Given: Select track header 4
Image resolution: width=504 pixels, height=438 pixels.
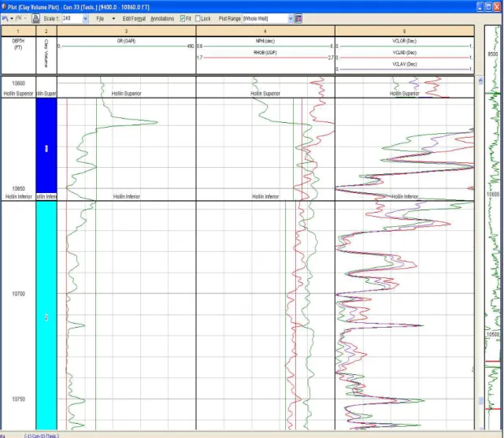Looking at the screenshot, I should (265, 32).
